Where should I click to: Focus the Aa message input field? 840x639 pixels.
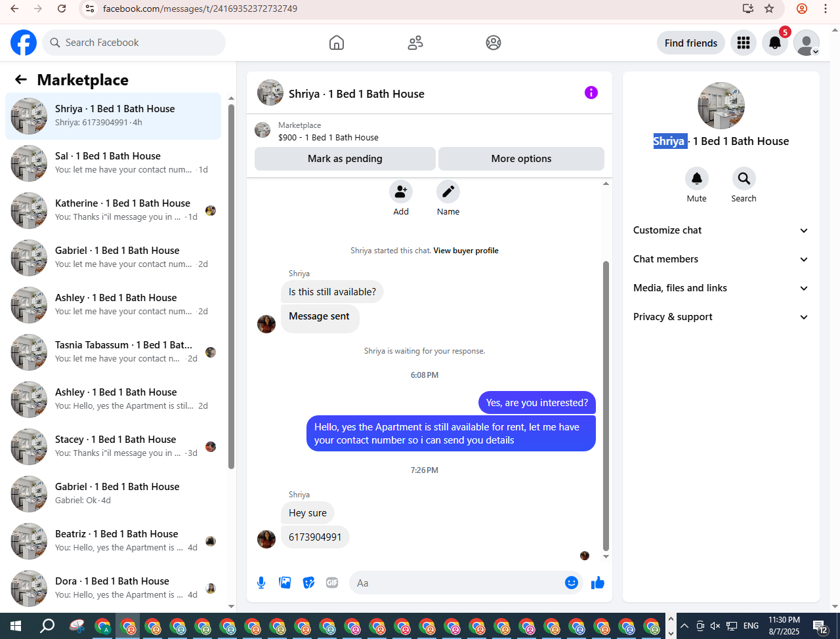457,583
